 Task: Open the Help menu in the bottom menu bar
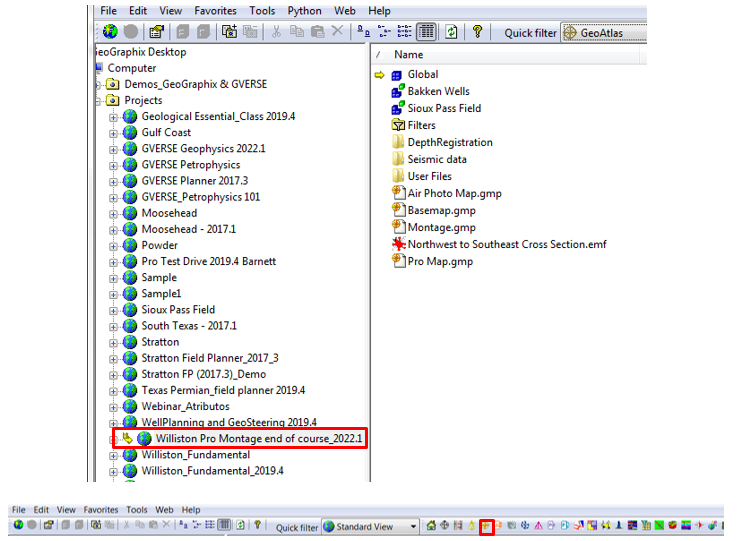pos(191,510)
